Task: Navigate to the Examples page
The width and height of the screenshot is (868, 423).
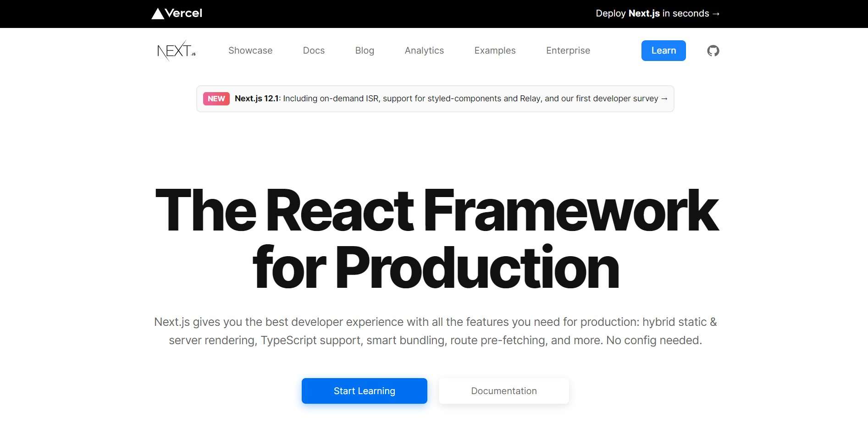Action: [x=495, y=50]
